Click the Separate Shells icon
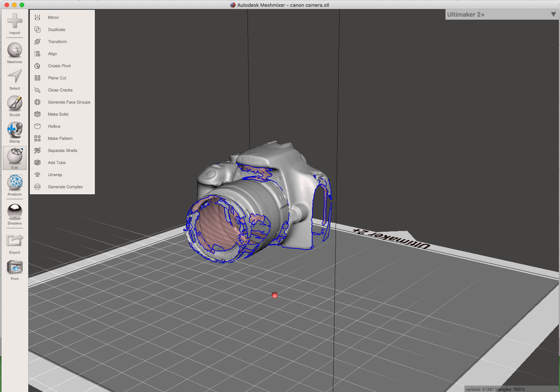 click(37, 150)
